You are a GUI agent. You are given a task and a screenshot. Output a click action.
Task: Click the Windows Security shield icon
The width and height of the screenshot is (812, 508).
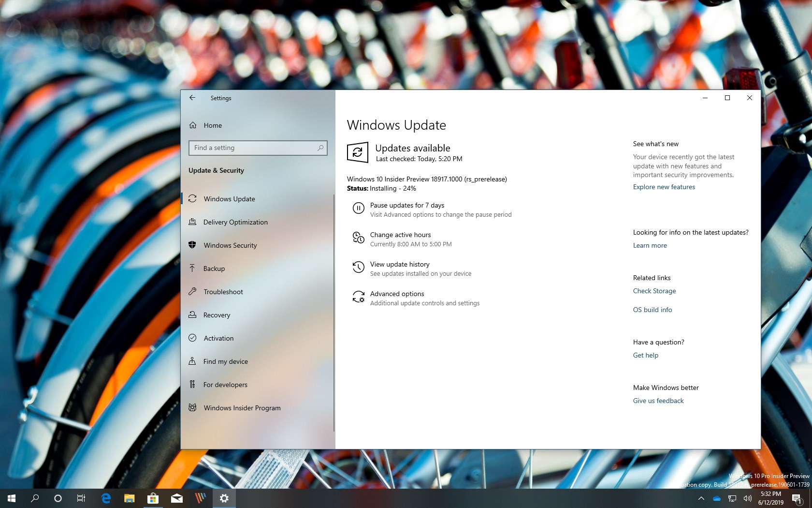point(192,245)
